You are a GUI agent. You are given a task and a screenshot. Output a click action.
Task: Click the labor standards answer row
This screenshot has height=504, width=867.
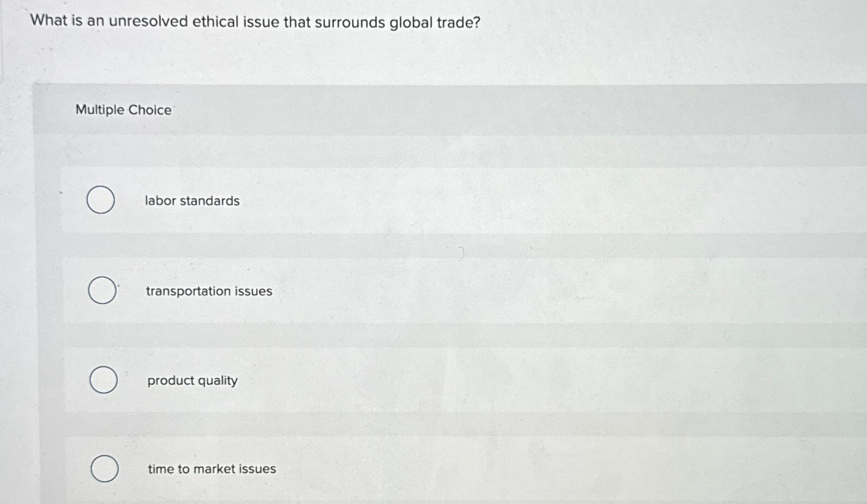pyautogui.click(x=382, y=200)
